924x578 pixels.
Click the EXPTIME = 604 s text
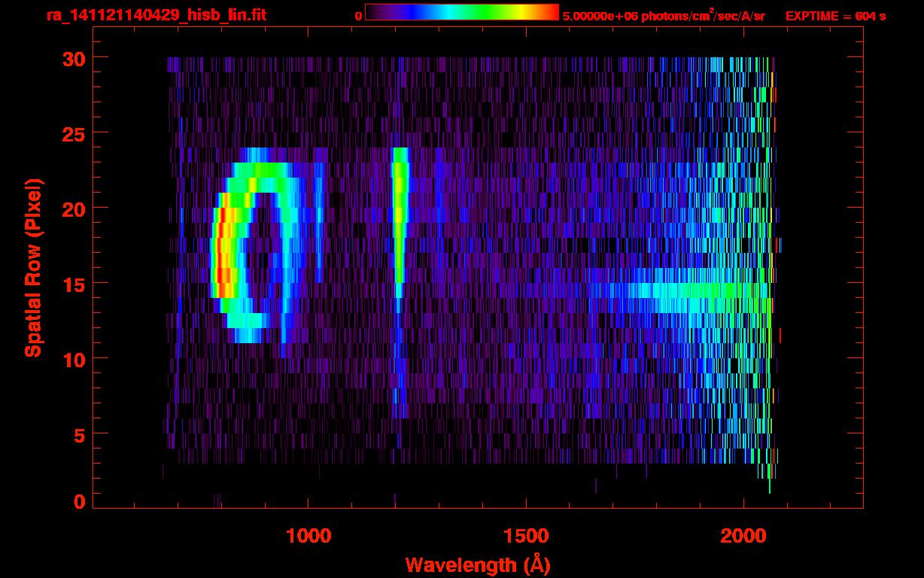pyautogui.click(x=836, y=16)
